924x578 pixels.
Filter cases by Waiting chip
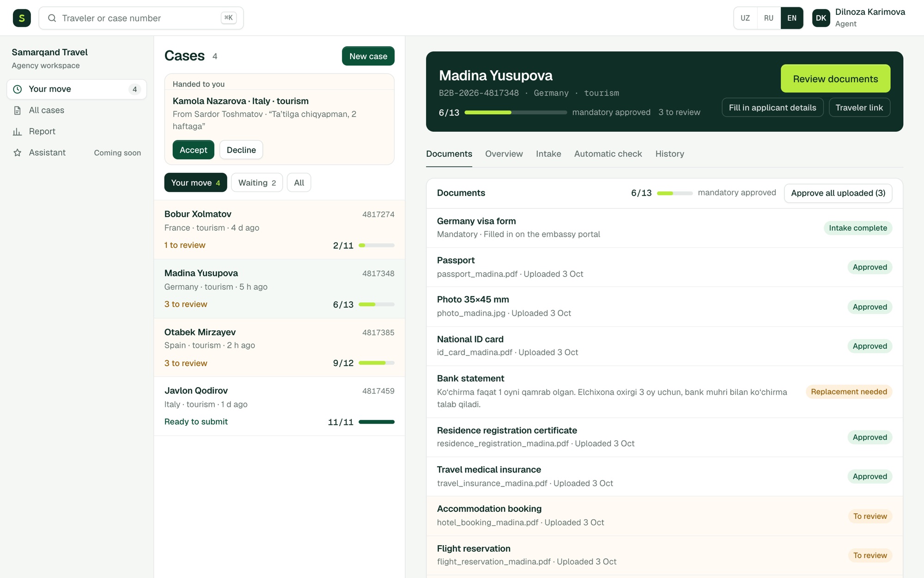coord(257,183)
